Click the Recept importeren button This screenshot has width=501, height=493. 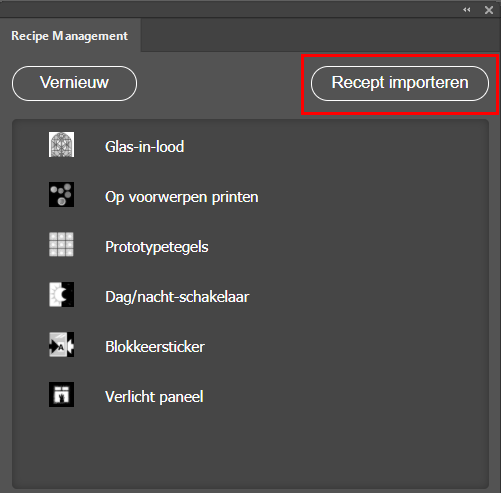pos(400,83)
